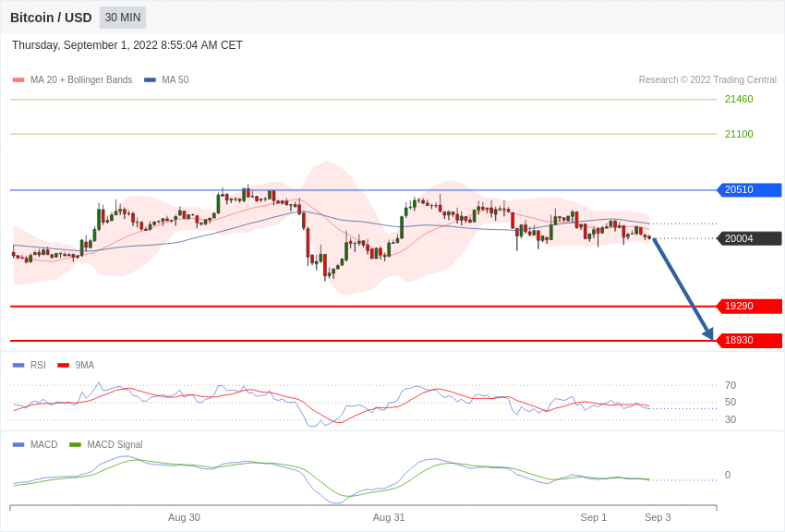This screenshot has width=785, height=532.
Task: Click the 20004 current price tag
Action: click(750, 238)
